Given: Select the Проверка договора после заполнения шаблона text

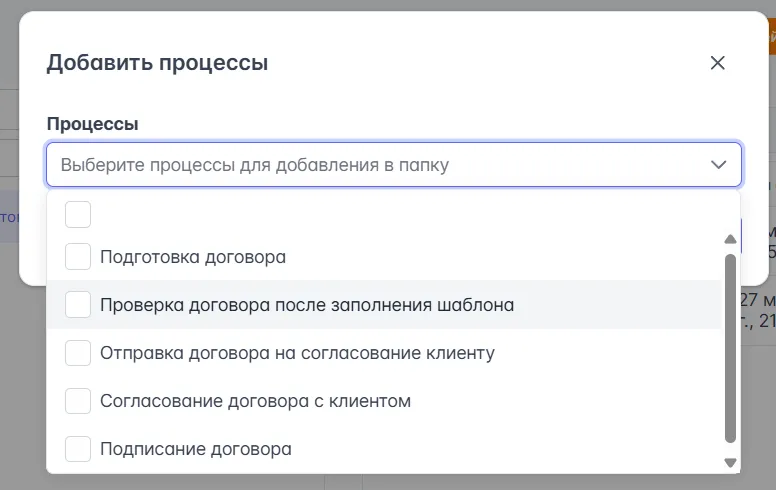Looking at the screenshot, I should click(x=307, y=304).
